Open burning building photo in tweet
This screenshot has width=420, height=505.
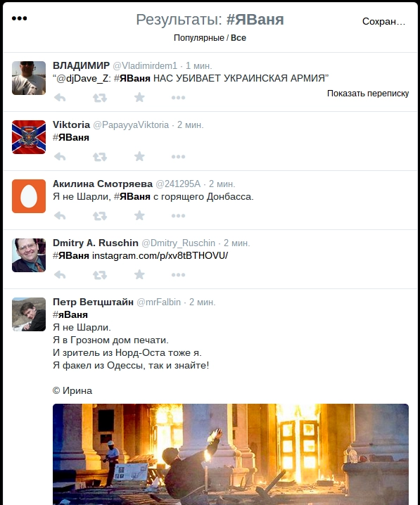pos(231,454)
